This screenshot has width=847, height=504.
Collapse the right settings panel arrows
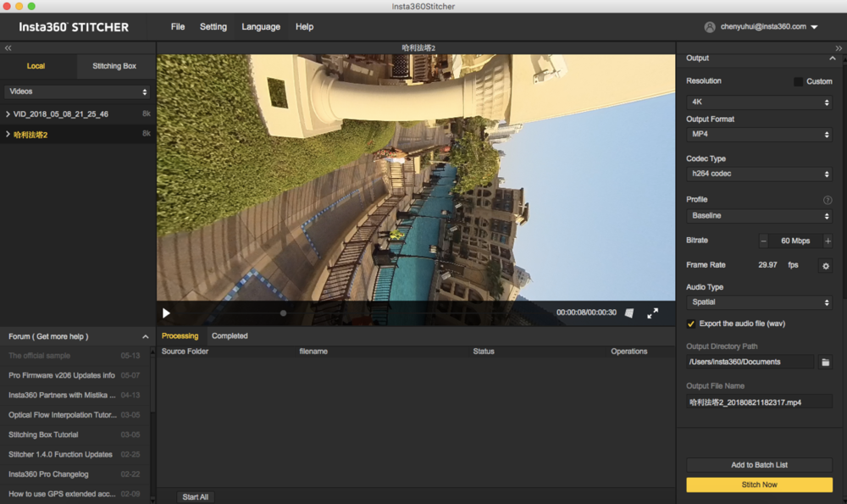(839, 48)
